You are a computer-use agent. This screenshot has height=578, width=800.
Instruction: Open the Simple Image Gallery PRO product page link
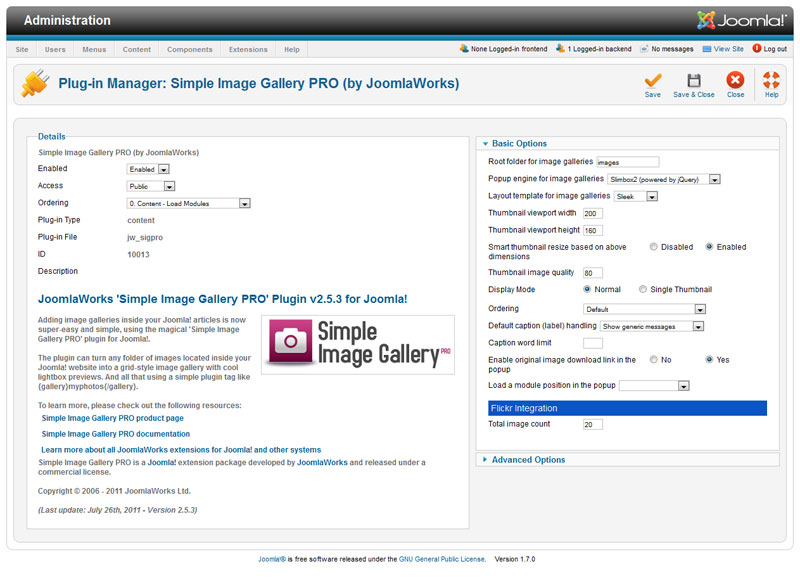(x=113, y=418)
